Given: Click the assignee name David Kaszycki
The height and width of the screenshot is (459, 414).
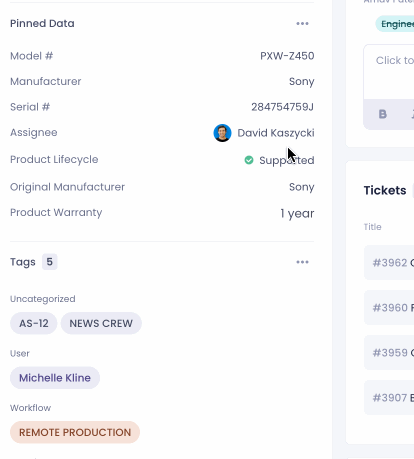Looking at the screenshot, I should point(276,133).
